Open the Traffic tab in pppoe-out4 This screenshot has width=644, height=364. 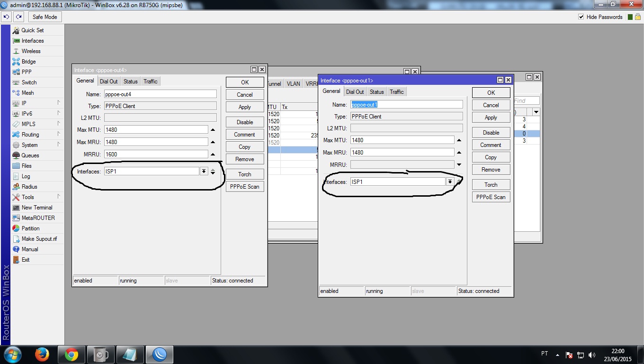click(x=151, y=82)
